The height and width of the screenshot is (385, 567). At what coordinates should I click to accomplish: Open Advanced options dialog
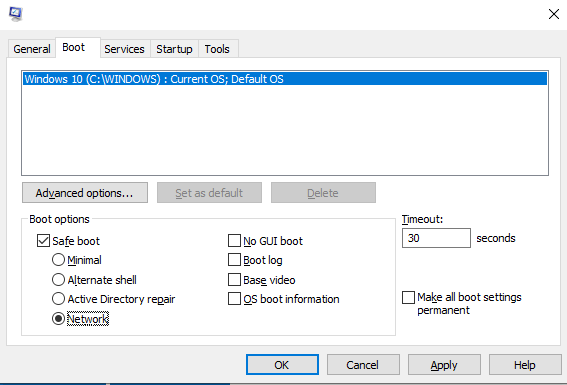pyautogui.click(x=85, y=193)
